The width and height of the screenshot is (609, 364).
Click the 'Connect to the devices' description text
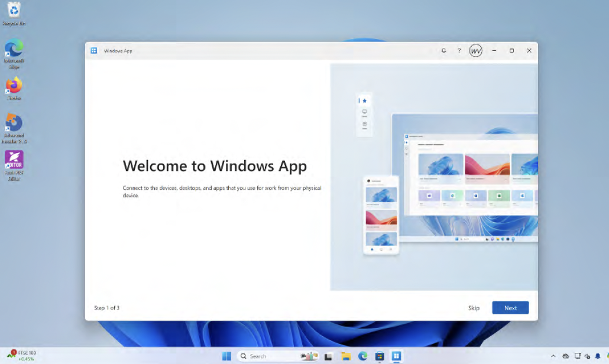pyautogui.click(x=222, y=191)
